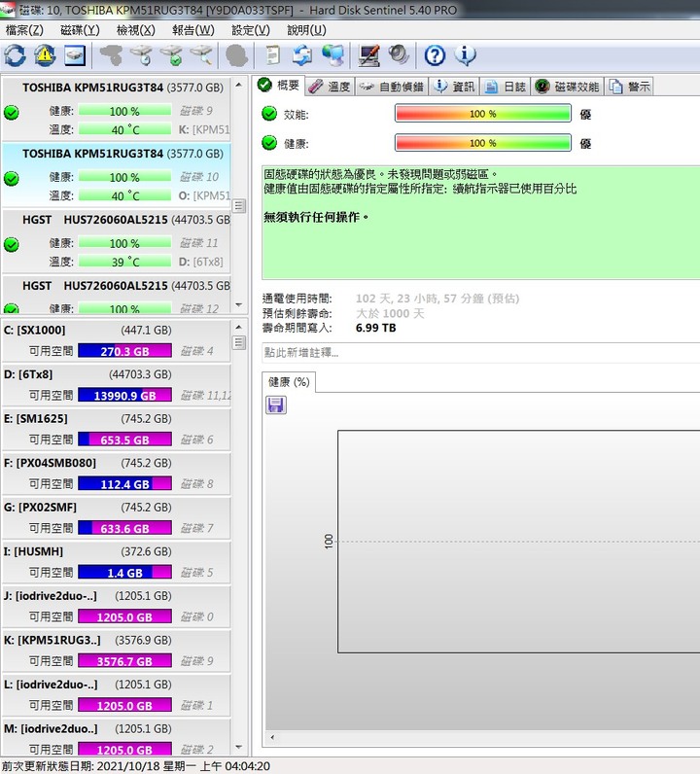
Task: Click the disk list scrollbar thumb
Action: coord(239,206)
